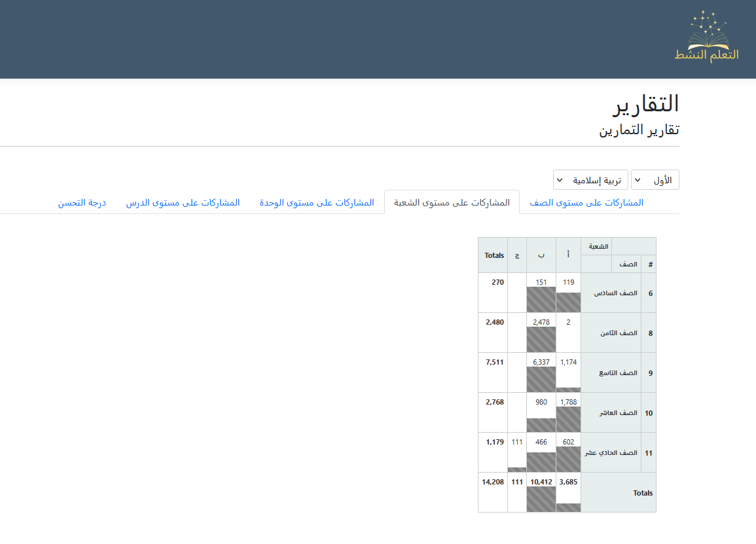Open the درجة التحسن tab
Screen dimensions: 756x544
click(x=82, y=203)
